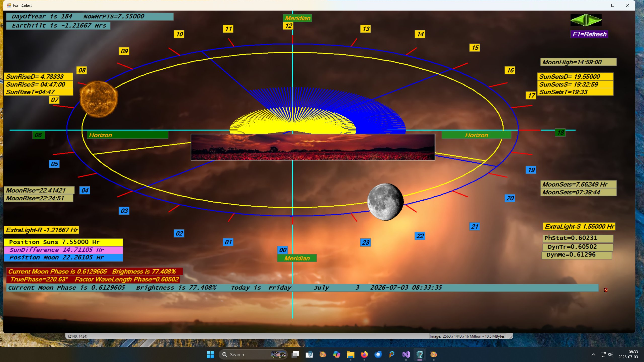
Task: Open Firefox from the taskbar
Action: pos(364,354)
